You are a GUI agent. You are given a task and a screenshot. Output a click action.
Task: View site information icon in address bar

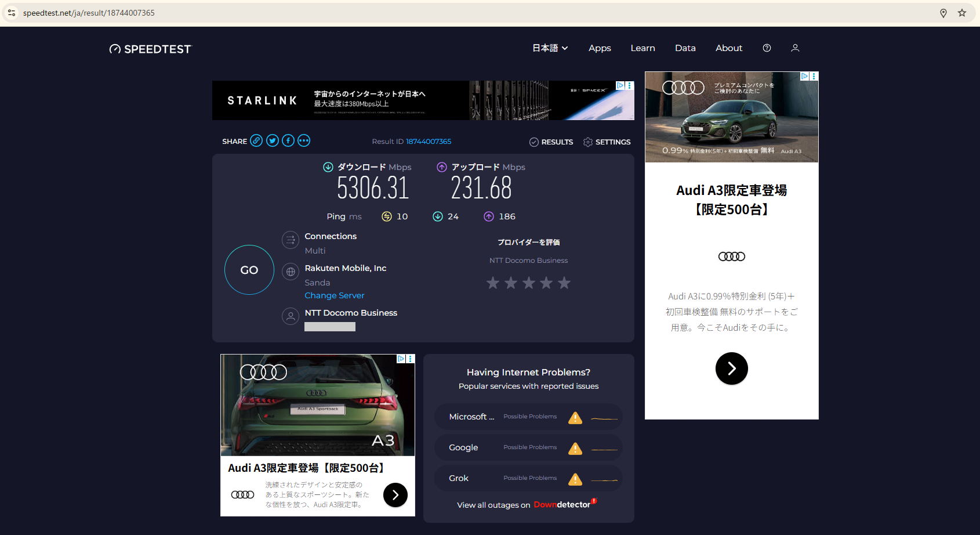click(x=12, y=13)
